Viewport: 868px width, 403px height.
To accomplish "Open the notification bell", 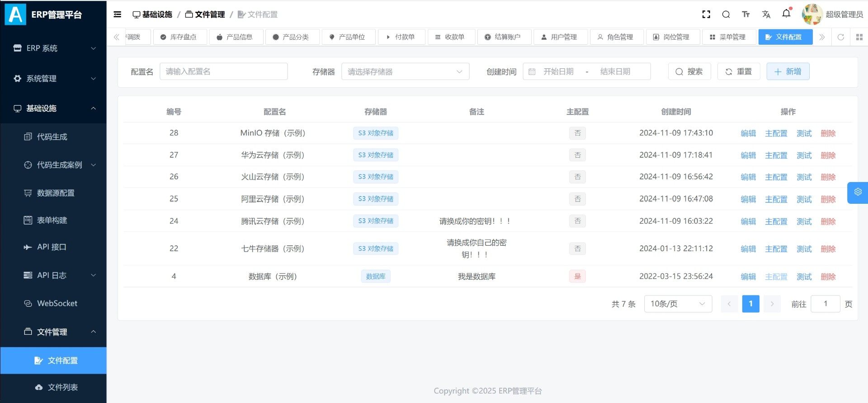I will coord(786,14).
